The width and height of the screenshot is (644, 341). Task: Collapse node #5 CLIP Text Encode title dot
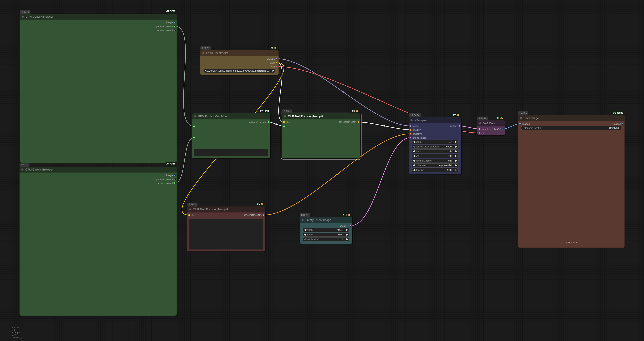[190, 209]
